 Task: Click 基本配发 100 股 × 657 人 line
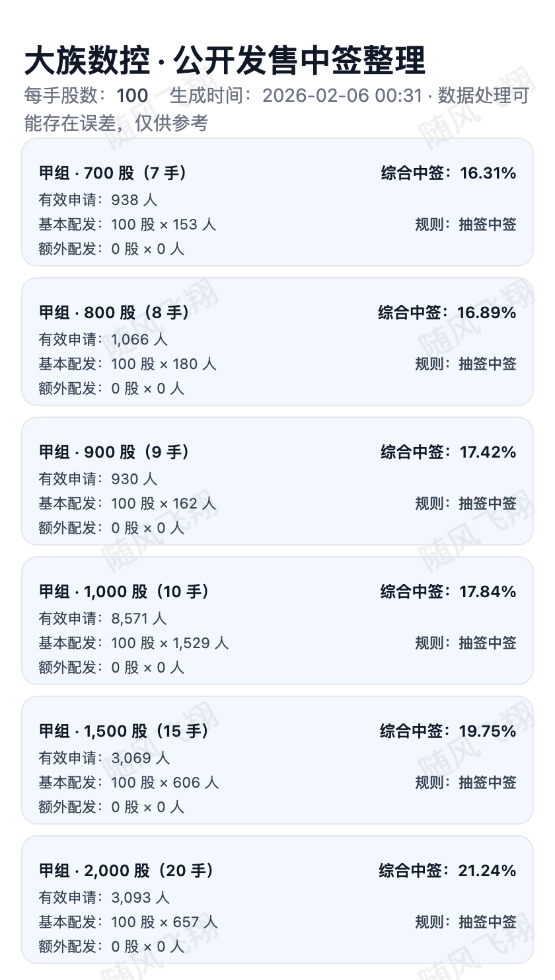(128, 922)
